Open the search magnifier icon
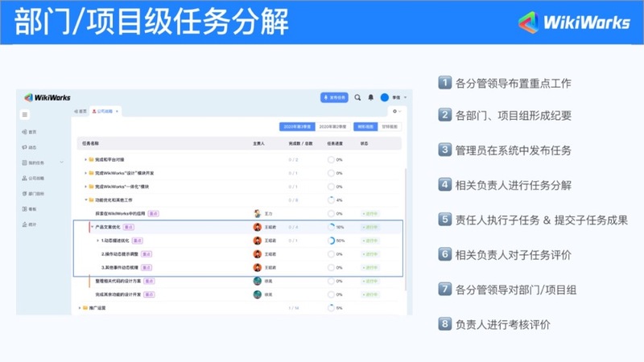Viewport: 644px width, 362px height. [357, 97]
